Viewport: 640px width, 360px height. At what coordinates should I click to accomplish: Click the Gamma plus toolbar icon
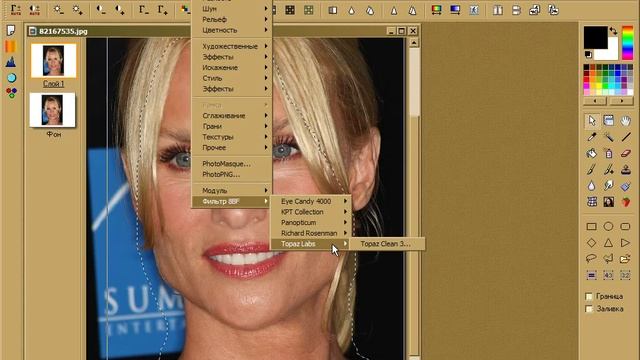click(x=162, y=10)
